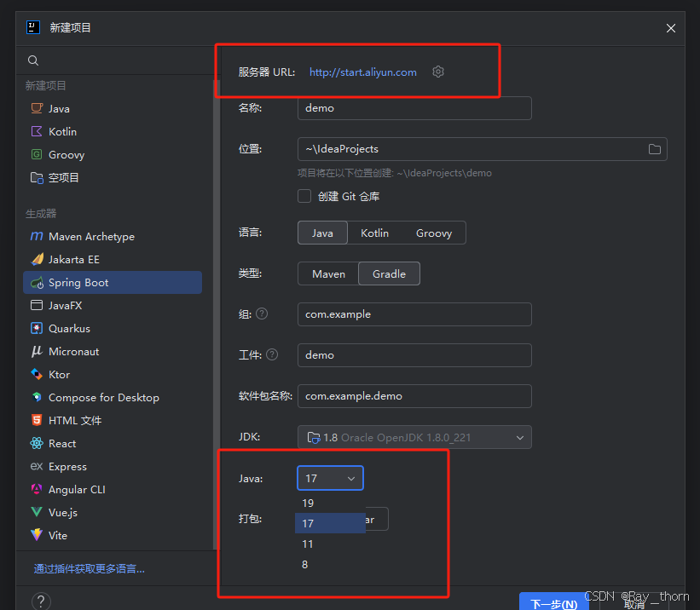The height and width of the screenshot is (610, 700).
Task: Click the Express ex icon
Action: coord(37,466)
